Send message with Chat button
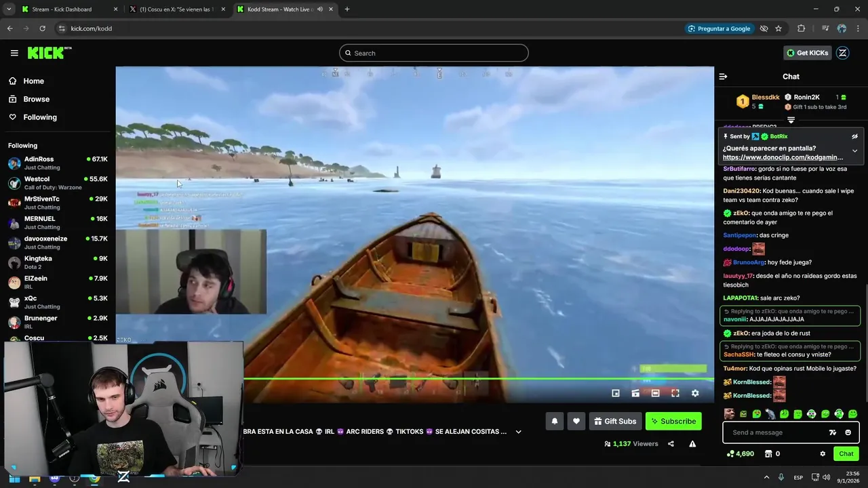This screenshot has width=868, height=488. pos(846,453)
